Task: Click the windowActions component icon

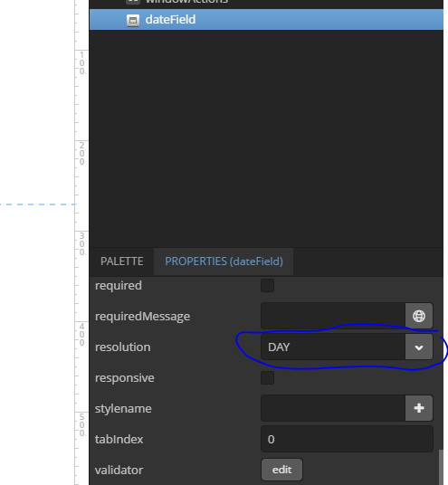Action: pos(133,2)
